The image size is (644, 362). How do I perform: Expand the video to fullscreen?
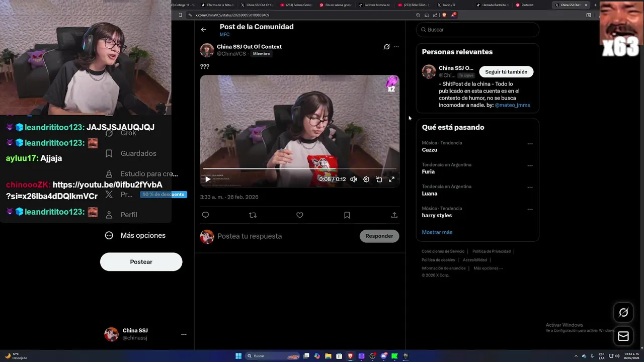pos(391,179)
